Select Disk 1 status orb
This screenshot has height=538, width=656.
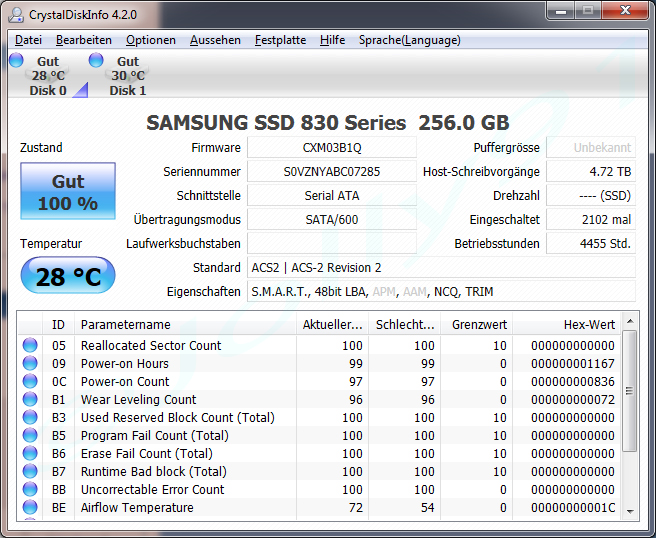click(x=96, y=60)
